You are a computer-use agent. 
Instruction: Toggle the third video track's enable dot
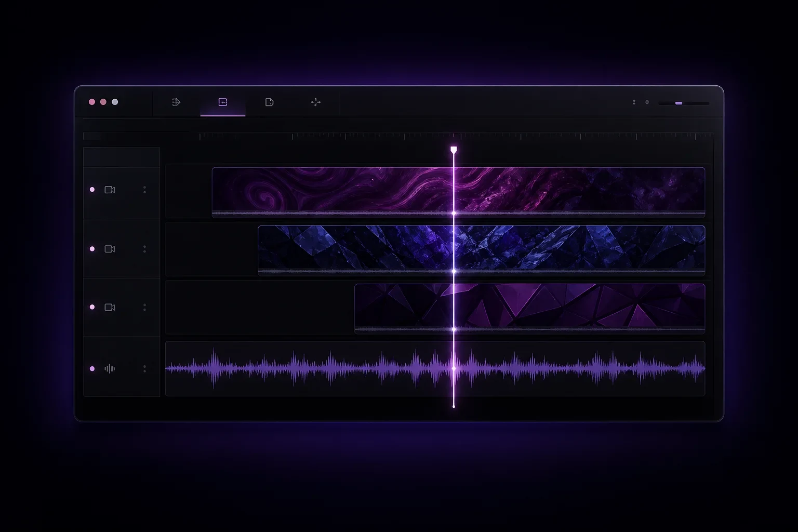(x=92, y=307)
